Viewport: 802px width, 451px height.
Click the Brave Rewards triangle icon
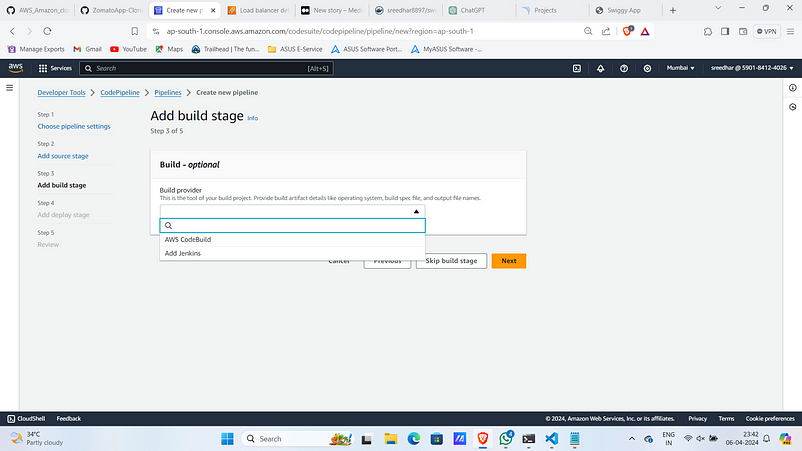coord(645,31)
